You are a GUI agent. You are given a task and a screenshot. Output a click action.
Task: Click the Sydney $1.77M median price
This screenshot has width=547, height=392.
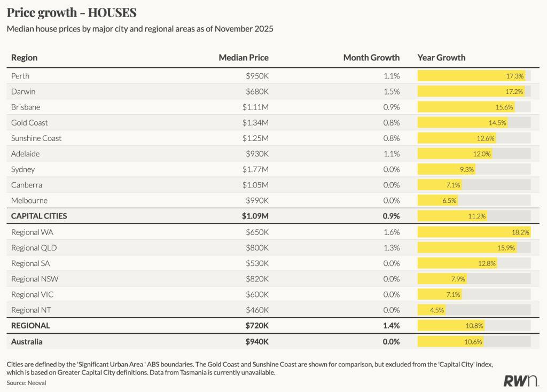pyautogui.click(x=257, y=169)
